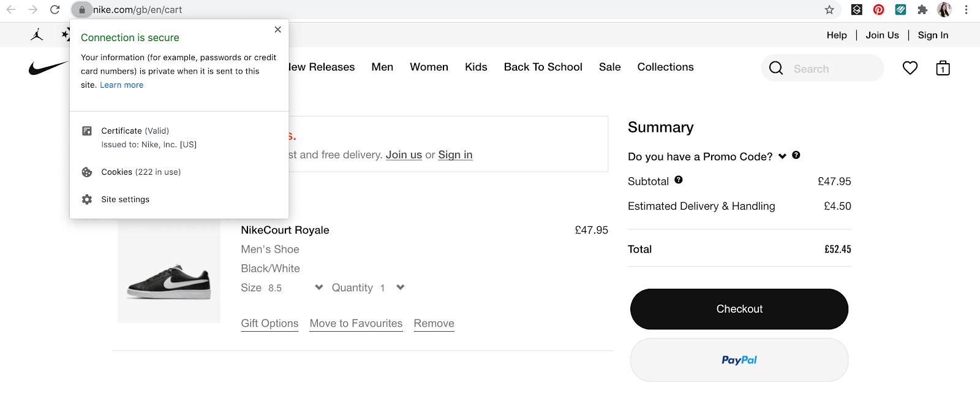
Task: Click the teal extension icon
Action: point(900,10)
